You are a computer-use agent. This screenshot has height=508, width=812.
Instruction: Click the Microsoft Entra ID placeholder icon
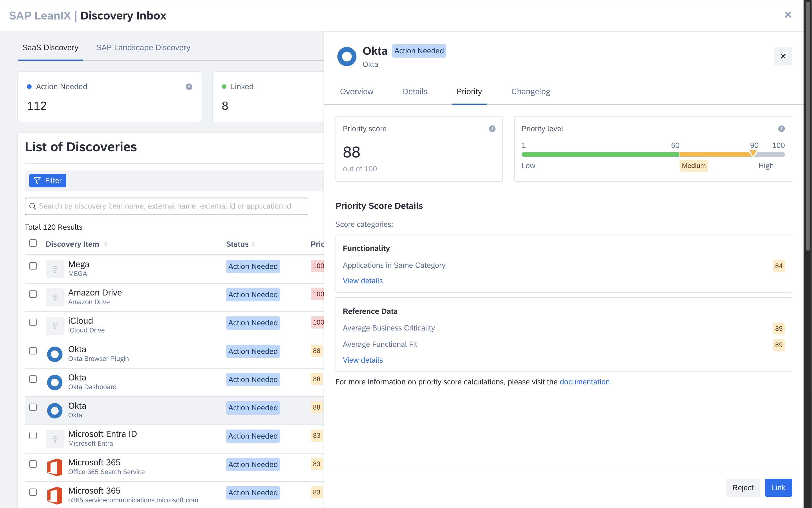(x=55, y=439)
